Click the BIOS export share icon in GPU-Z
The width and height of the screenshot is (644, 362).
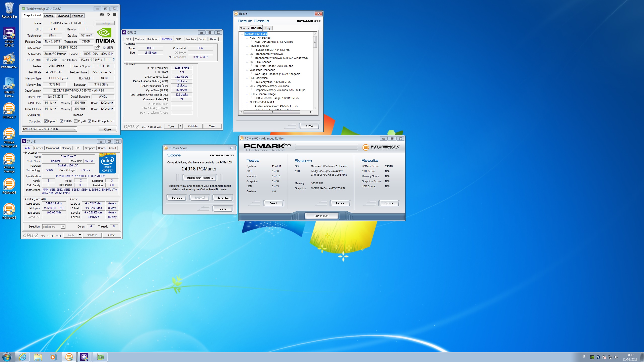point(97,48)
